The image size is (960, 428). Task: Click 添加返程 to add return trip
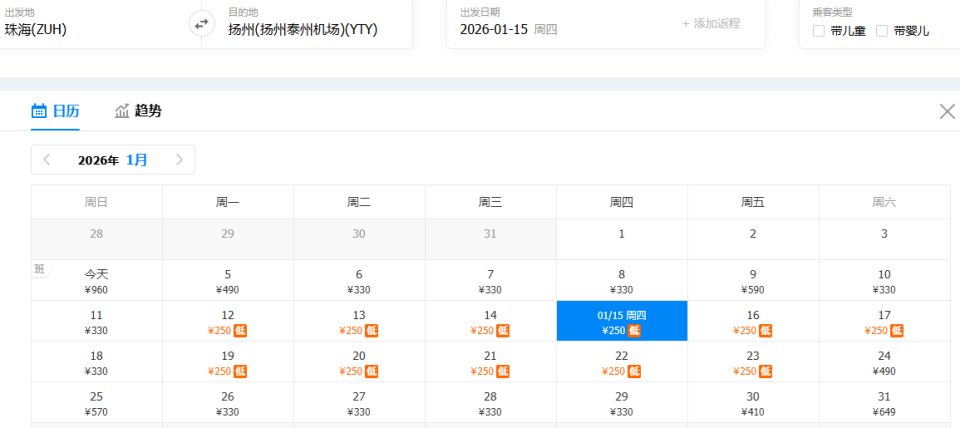tap(711, 24)
